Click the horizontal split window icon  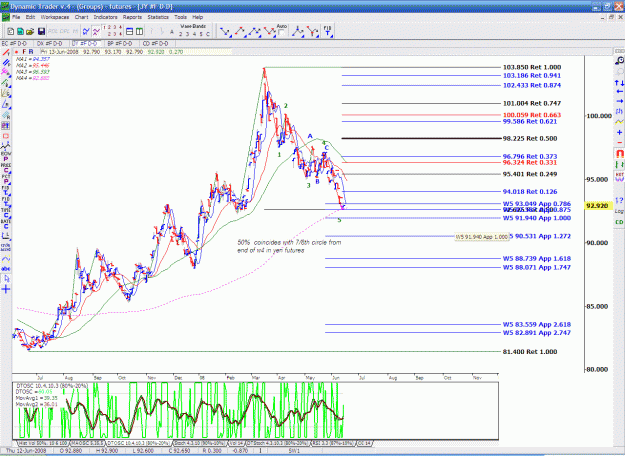[x=130, y=31]
